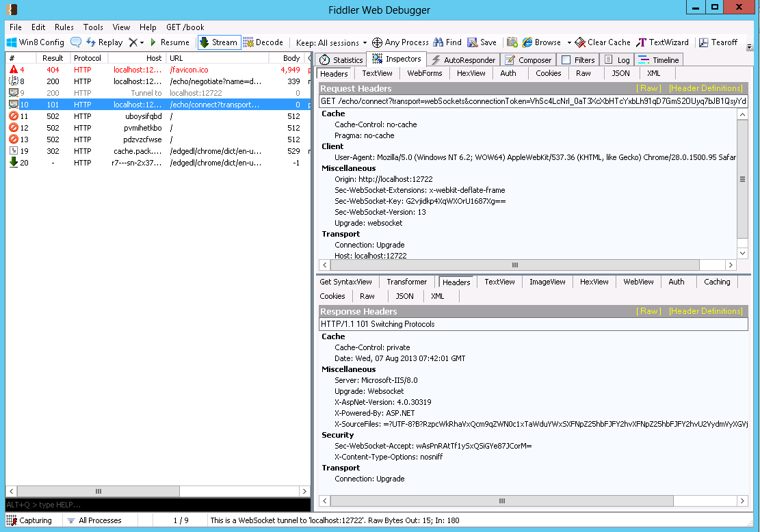This screenshot has width=760, height=532.
Task: Select session 4 favicon.ico error row
Action: click(x=158, y=70)
